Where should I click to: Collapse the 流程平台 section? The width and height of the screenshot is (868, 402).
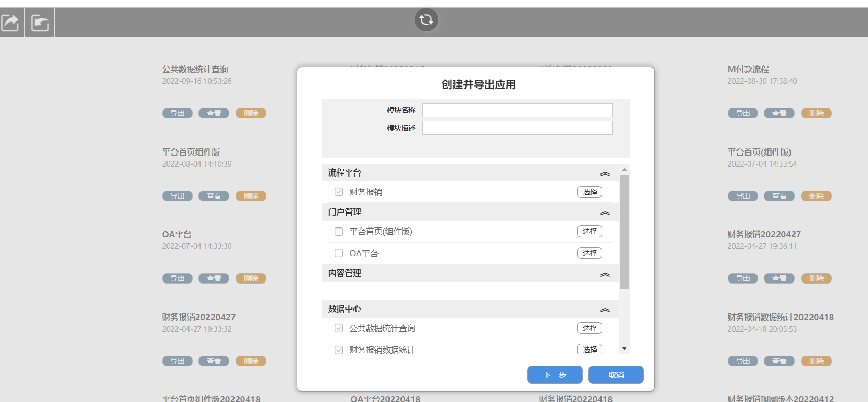(605, 173)
